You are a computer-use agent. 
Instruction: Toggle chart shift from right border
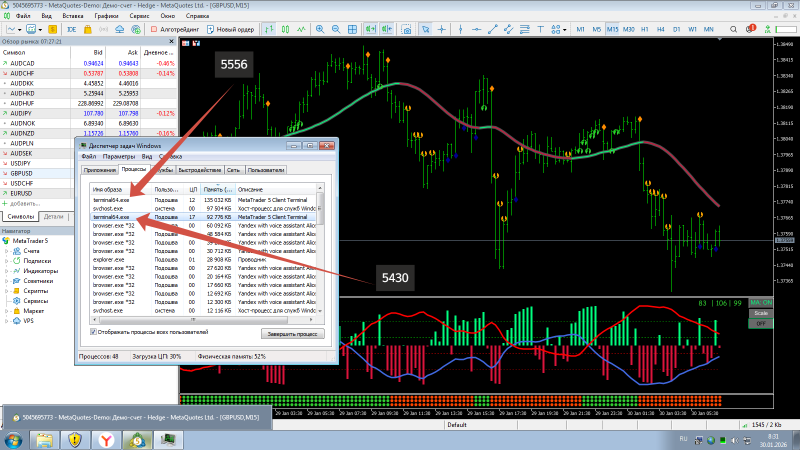[x=387, y=30]
